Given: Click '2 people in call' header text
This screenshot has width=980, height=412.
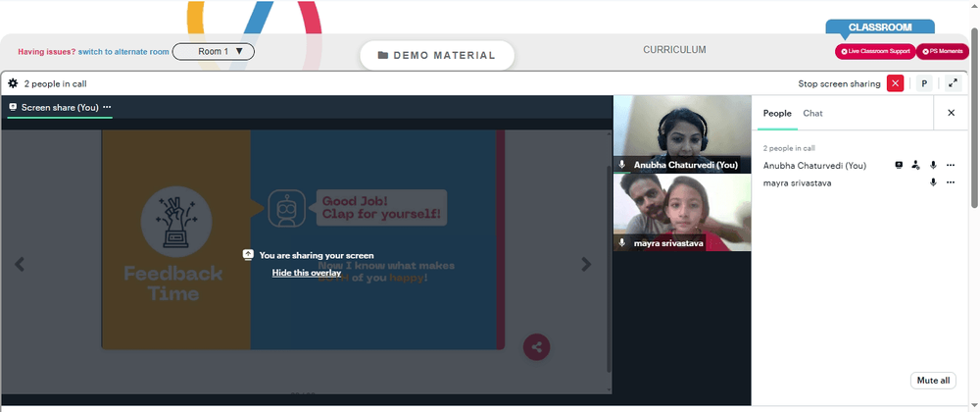Looking at the screenshot, I should (x=55, y=83).
